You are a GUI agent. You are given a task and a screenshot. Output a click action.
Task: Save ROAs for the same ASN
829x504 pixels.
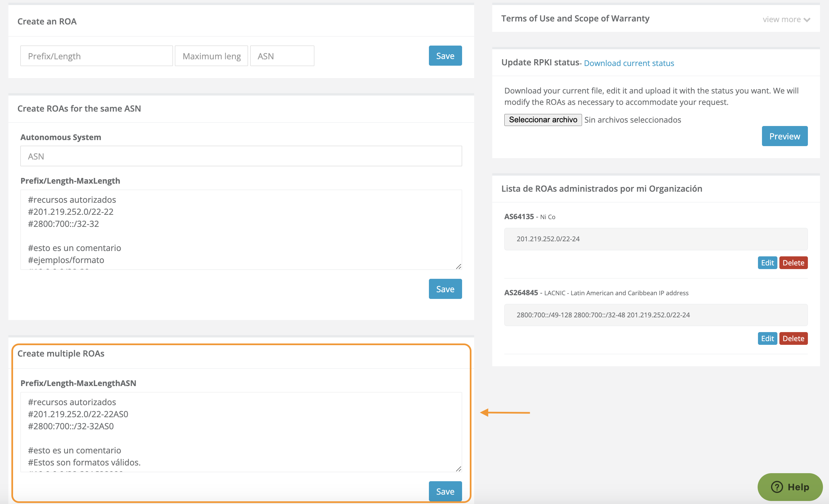445,289
